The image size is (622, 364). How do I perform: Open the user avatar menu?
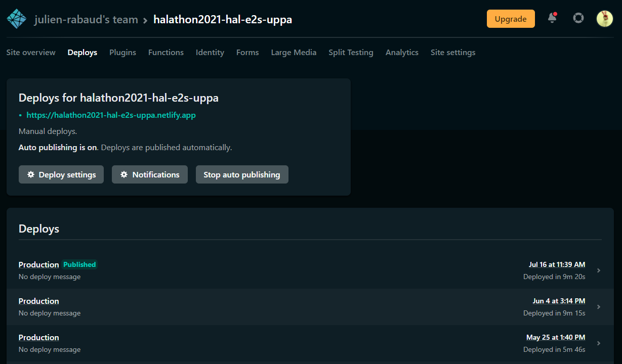[604, 19]
